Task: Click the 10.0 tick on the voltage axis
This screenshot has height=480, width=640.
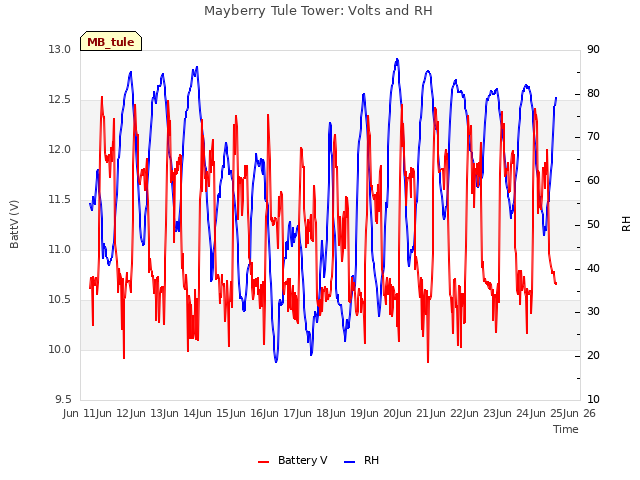Action: pyautogui.click(x=59, y=349)
